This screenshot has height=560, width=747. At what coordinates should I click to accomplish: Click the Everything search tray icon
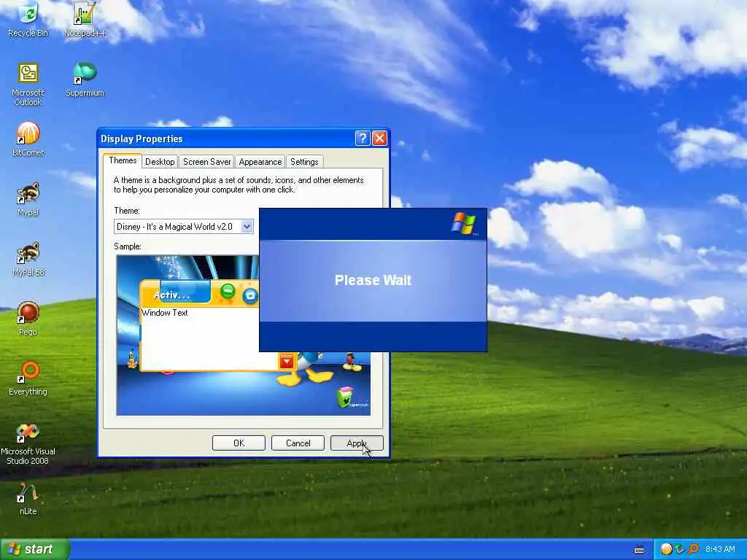tap(693, 550)
